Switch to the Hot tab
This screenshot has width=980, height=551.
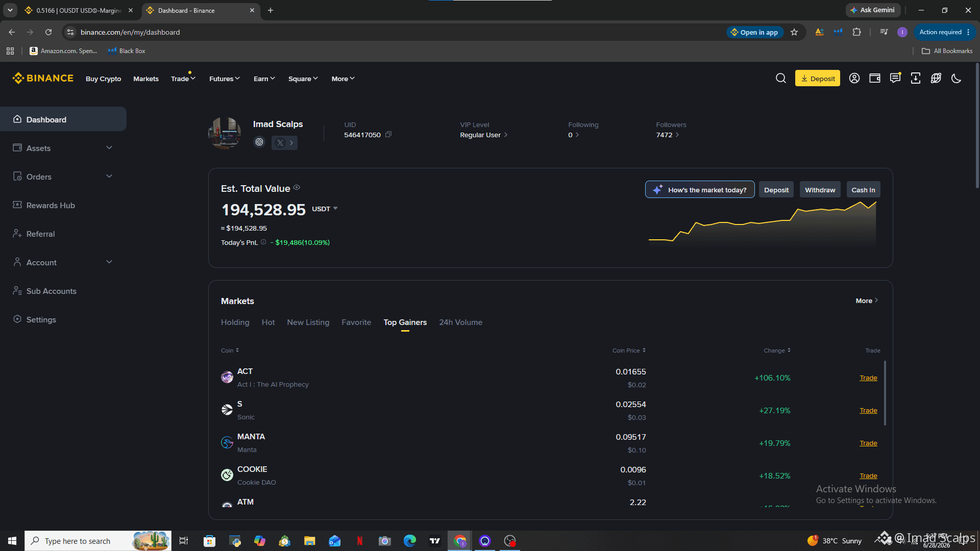click(x=268, y=322)
